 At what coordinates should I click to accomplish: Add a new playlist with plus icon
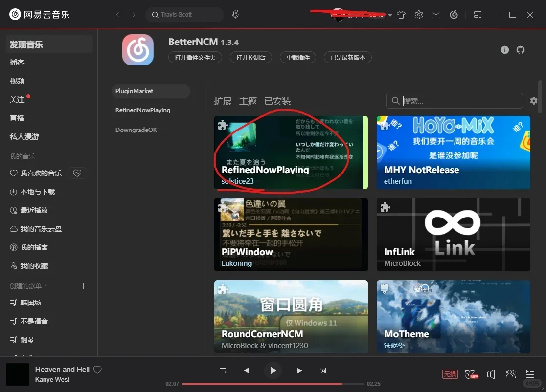[x=83, y=286]
